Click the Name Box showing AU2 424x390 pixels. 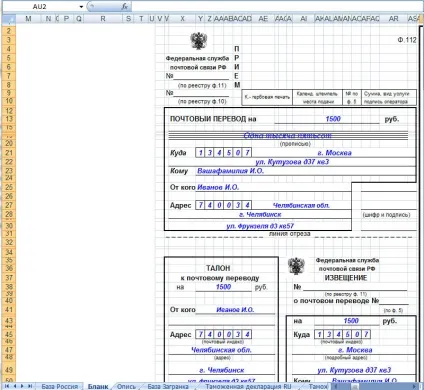[39, 6]
